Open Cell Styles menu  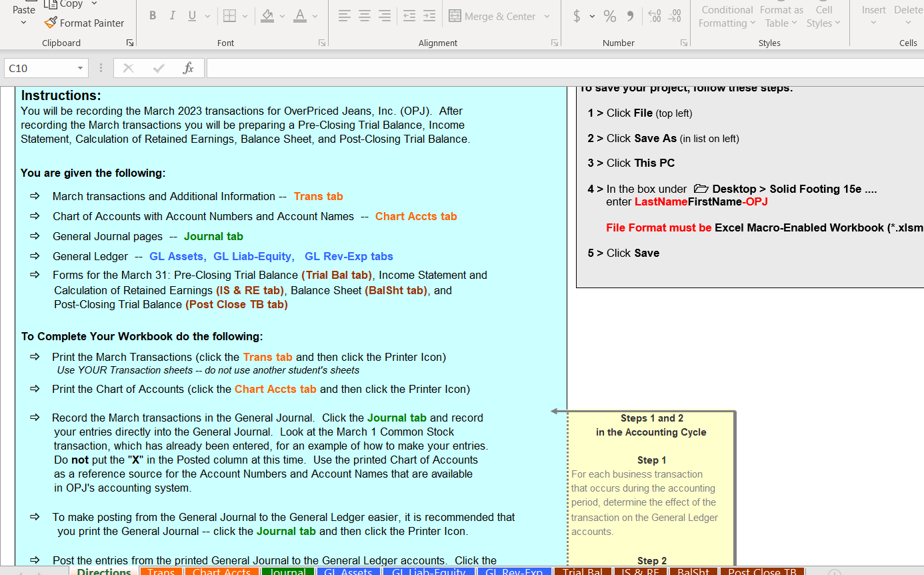[x=824, y=16]
